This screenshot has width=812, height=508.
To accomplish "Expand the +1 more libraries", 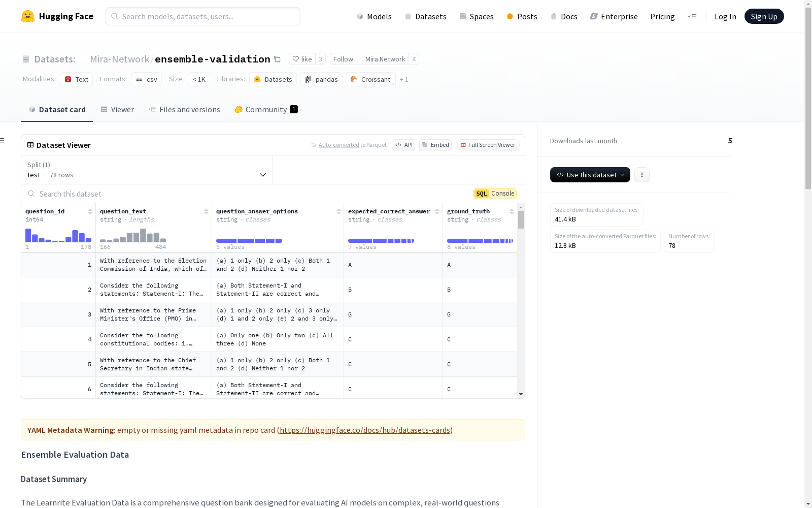I will 404,79.
